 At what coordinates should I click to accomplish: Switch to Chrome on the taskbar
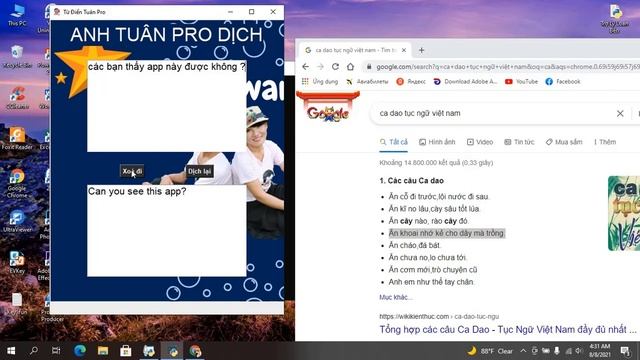[x=195, y=351]
